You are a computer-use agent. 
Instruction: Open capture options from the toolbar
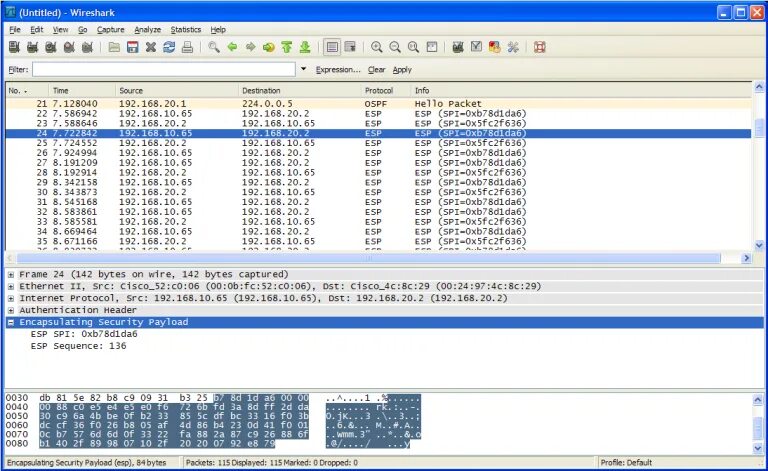[32, 47]
